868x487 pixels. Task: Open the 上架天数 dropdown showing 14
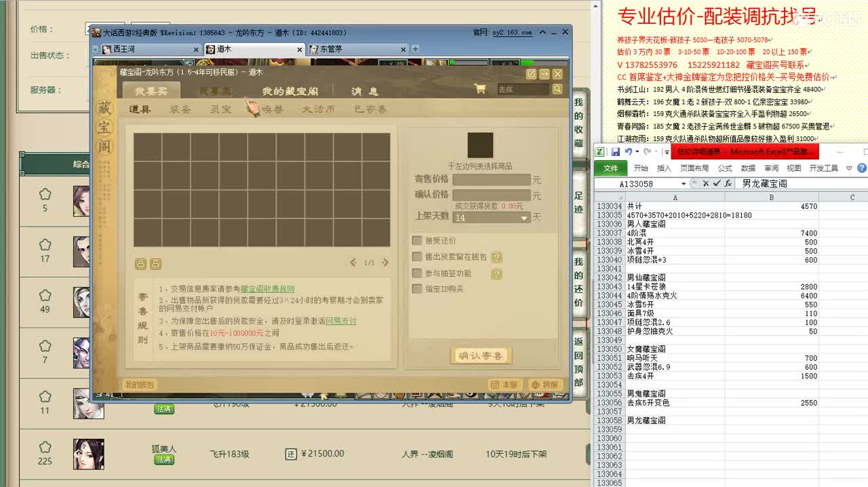point(492,218)
